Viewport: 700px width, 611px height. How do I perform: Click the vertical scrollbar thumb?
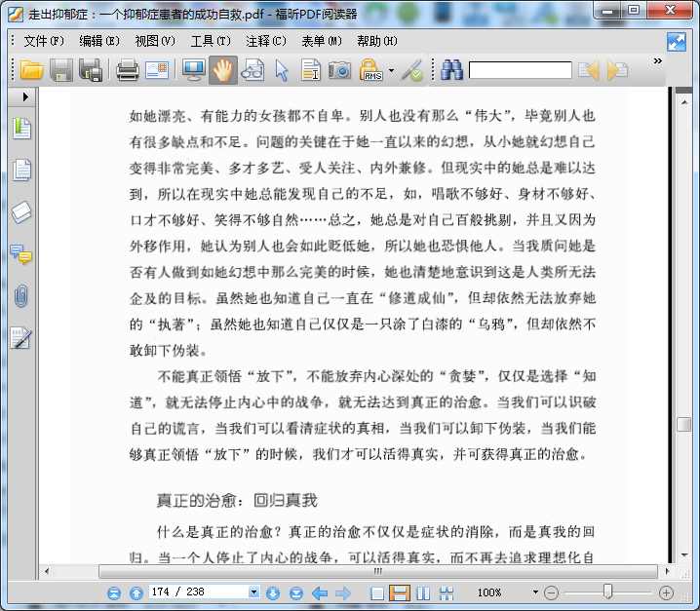[683, 424]
